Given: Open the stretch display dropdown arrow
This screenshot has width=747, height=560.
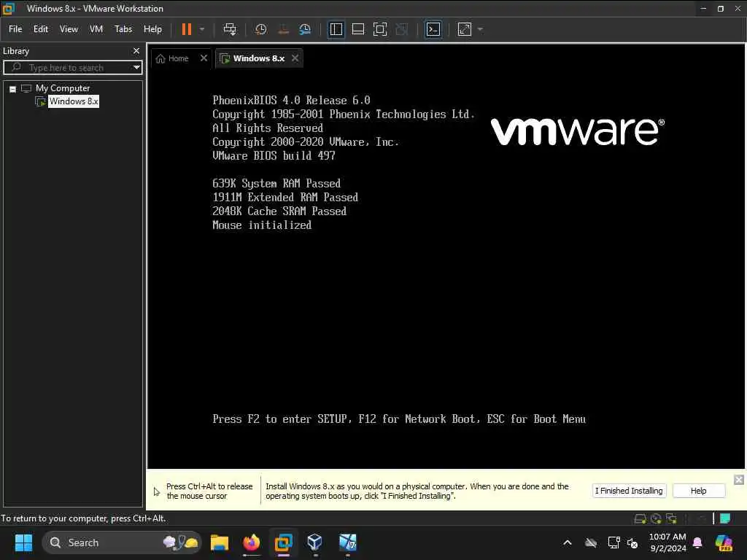Looking at the screenshot, I should tap(480, 29).
